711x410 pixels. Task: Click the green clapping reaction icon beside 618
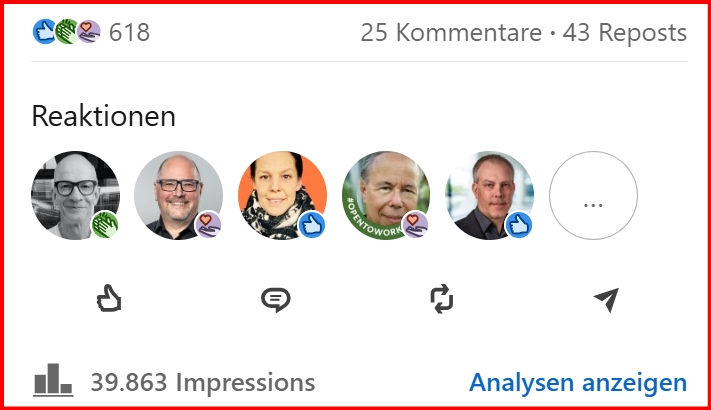coord(66,32)
